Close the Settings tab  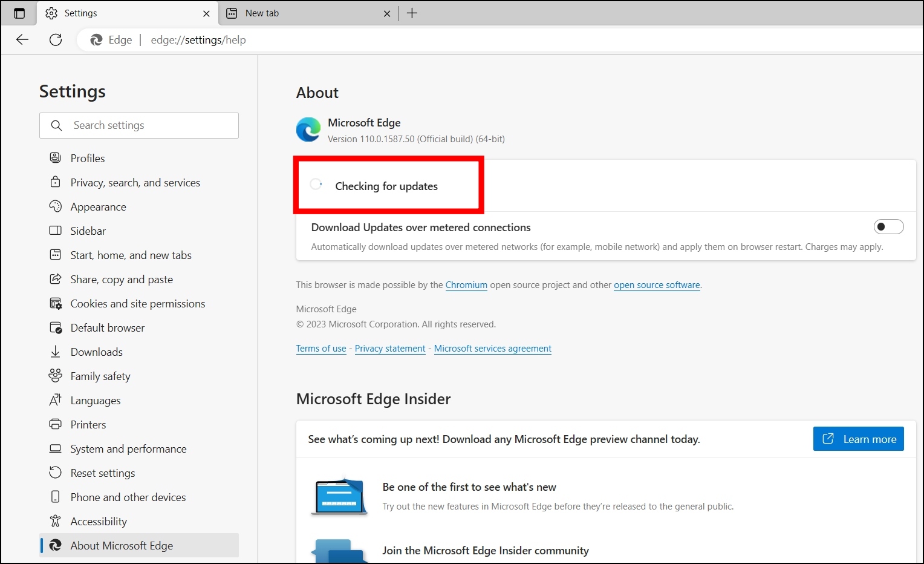tap(206, 13)
